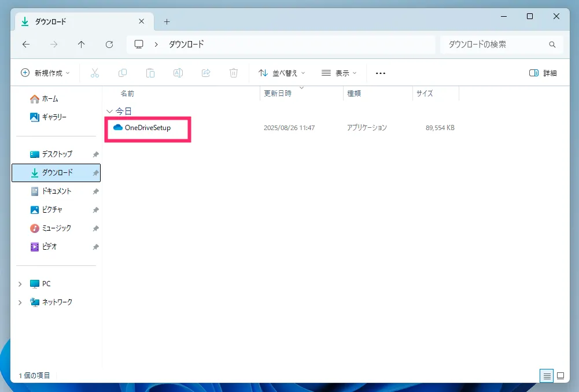The height and width of the screenshot is (392, 579).
Task: Open the 表示 view dropdown
Action: point(339,73)
